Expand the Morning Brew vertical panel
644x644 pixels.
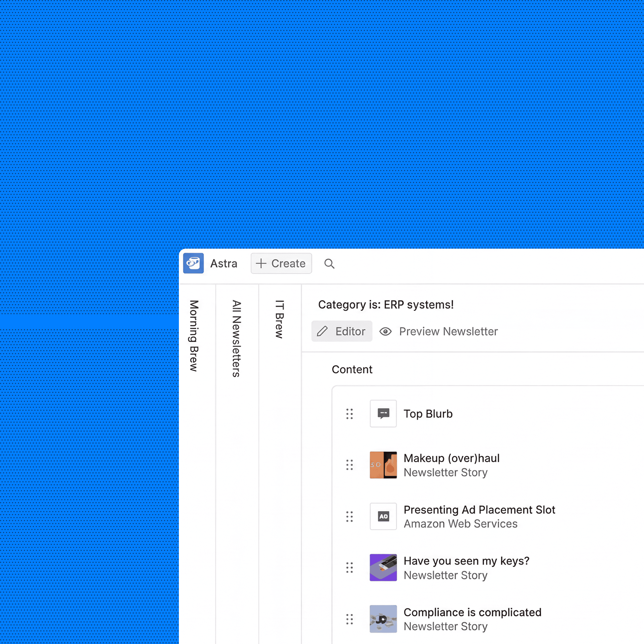[194, 336]
